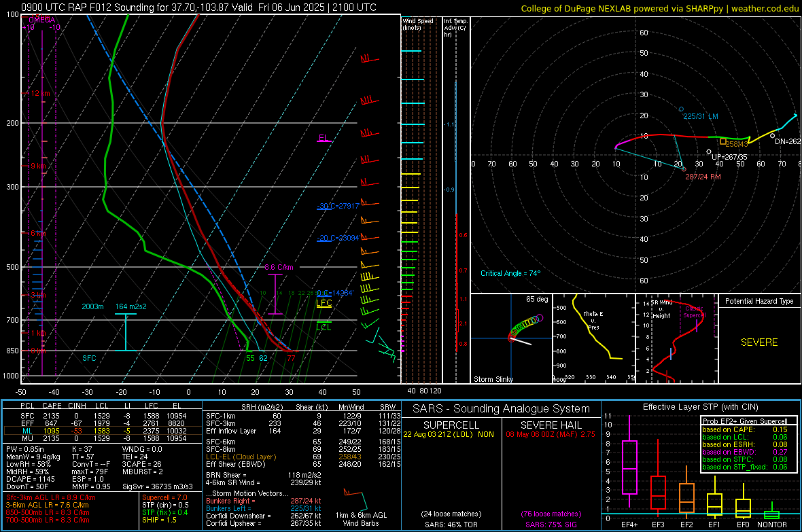Image resolution: width=802 pixels, height=532 pixels.
Task: Click the magenta EF4+ box plot
Action: (x=629, y=462)
